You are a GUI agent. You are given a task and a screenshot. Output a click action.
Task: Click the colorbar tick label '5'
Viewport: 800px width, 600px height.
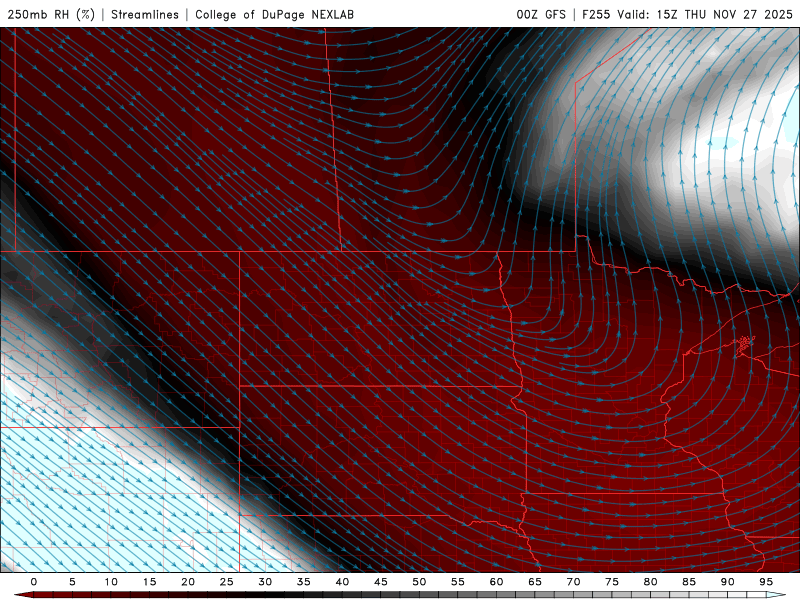(x=72, y=582)
